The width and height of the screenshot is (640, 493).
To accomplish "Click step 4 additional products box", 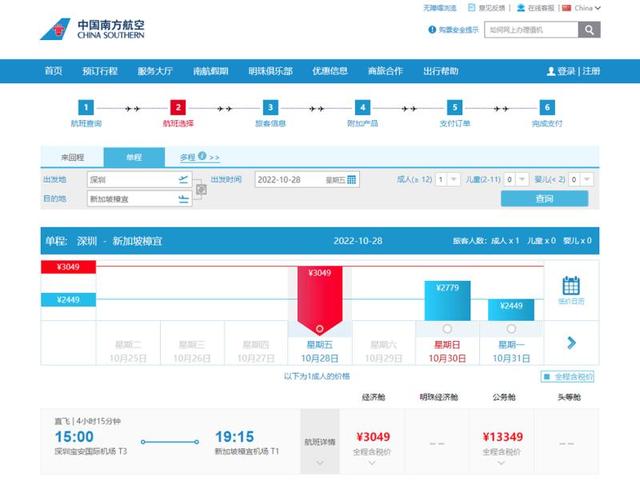I will click(362, 107).
